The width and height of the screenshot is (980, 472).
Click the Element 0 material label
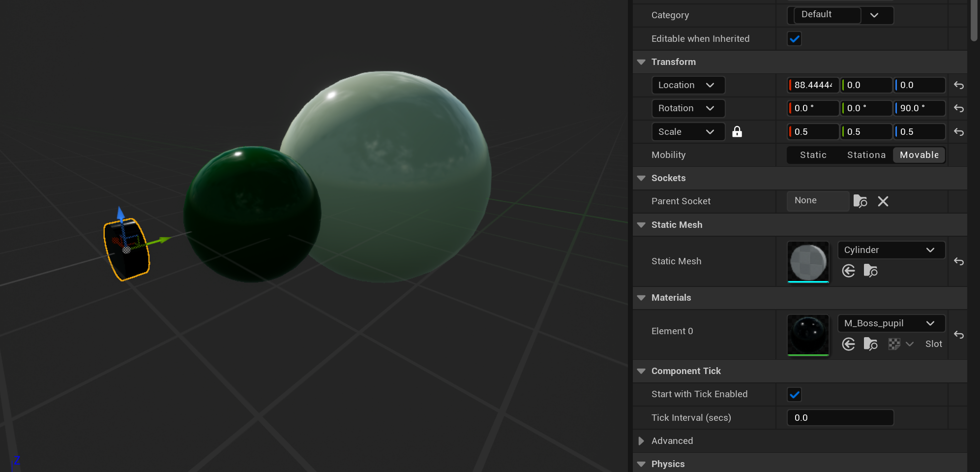(x=672, y=331)
